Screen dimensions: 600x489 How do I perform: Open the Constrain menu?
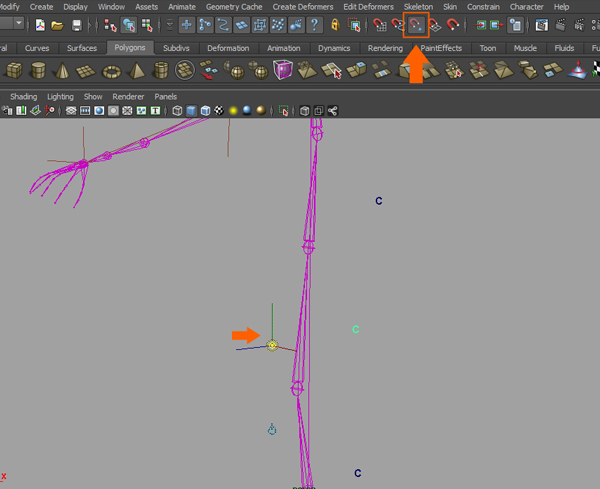(483, 7)
